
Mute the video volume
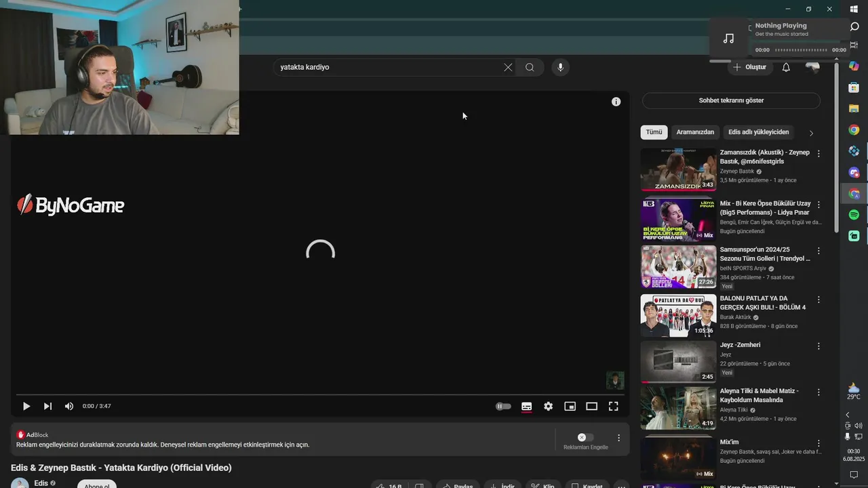pos(68,406)
